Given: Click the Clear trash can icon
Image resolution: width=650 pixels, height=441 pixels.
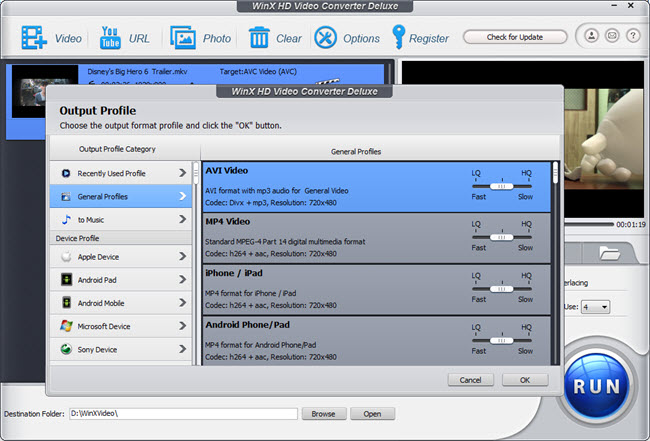Looking at the screenshot, I should pyautogui.click(x=259, y=38).
